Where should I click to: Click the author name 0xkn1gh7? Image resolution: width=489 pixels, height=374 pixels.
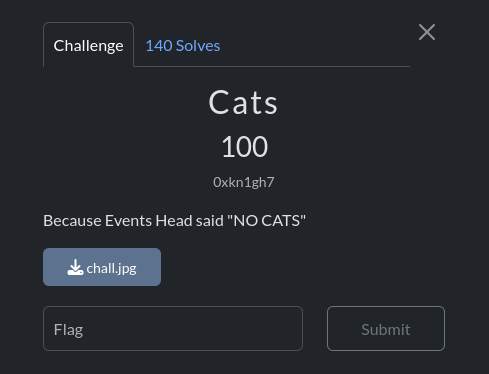[x=244, y=182]
